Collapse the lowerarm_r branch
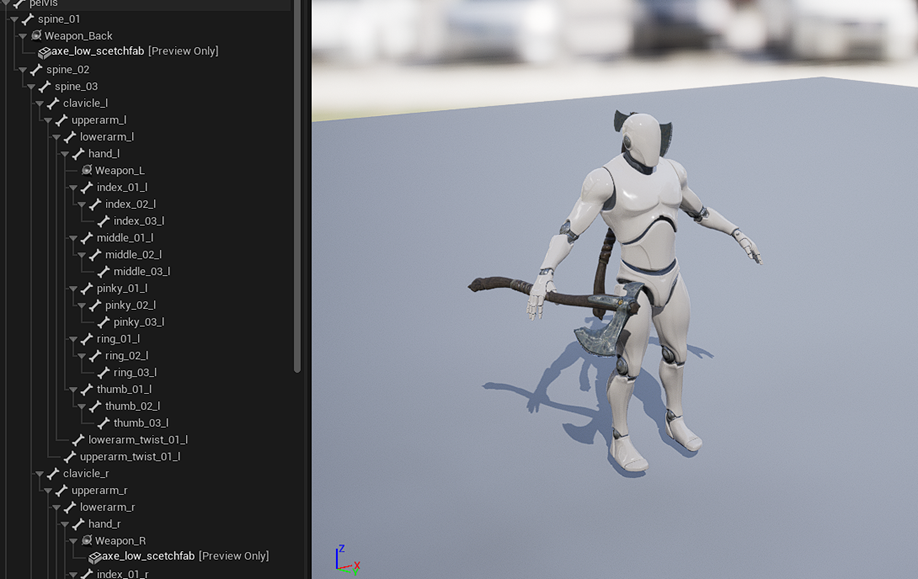Image resolution: width=918 pixels, height=579 pixels. tap(56, 508)
